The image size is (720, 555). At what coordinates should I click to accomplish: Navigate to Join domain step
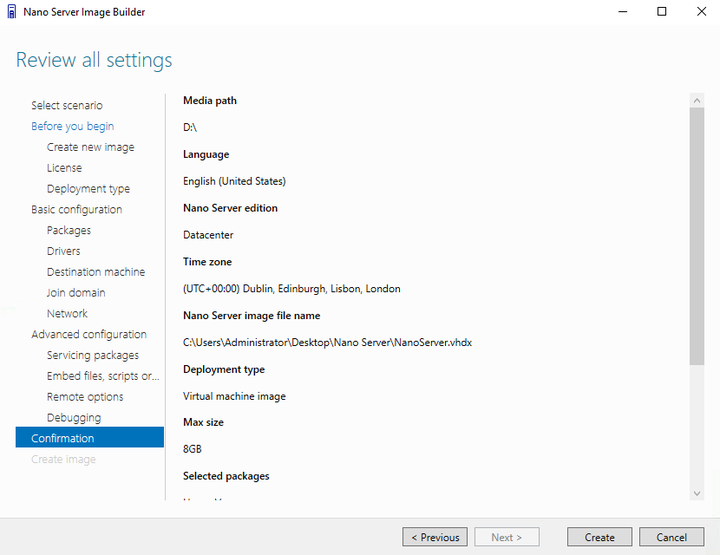[76, 292]
